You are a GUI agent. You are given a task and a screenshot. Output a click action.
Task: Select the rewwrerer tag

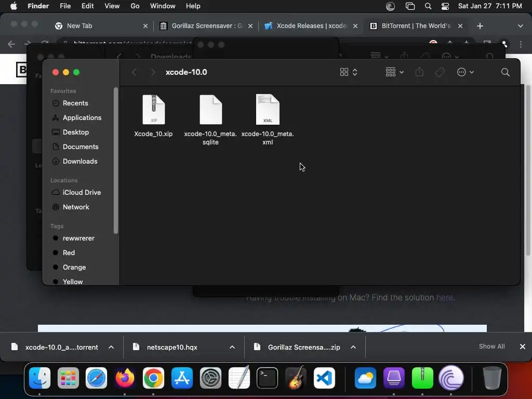tap(78, 238)
